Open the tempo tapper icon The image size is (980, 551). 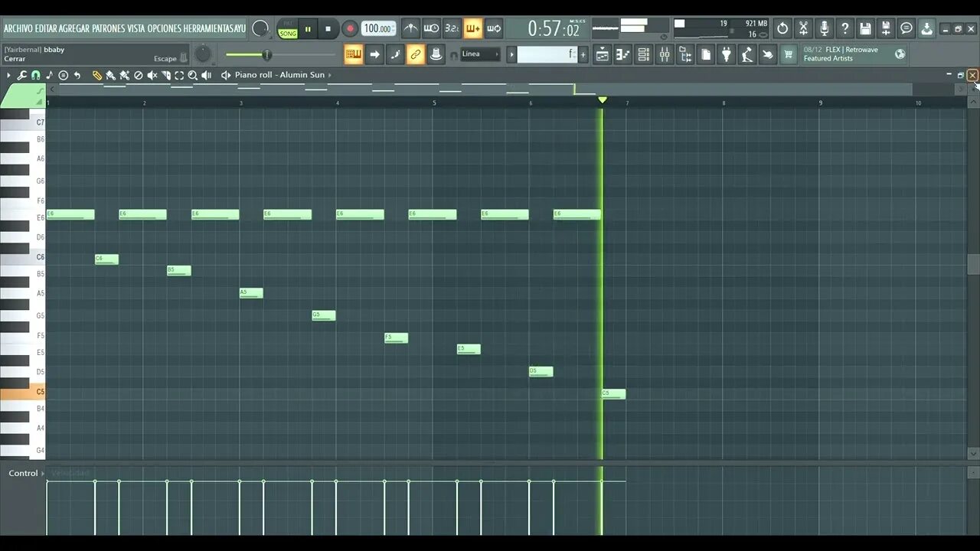(x=747, y=54)
